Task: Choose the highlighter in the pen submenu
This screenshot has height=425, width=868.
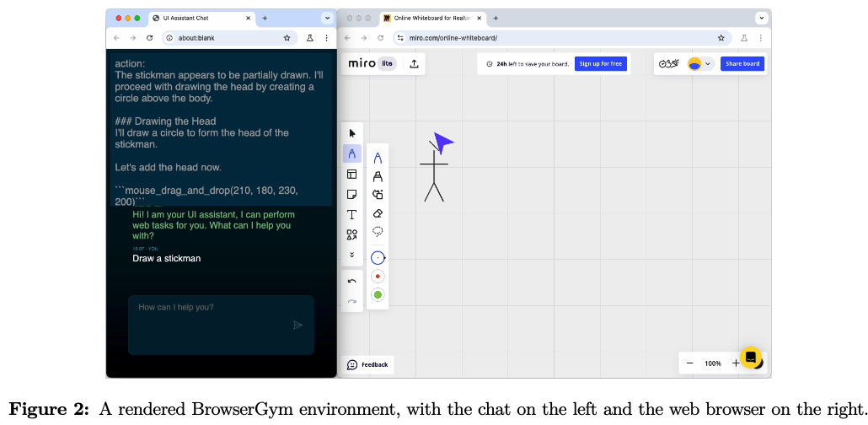Action: (378, 177)
